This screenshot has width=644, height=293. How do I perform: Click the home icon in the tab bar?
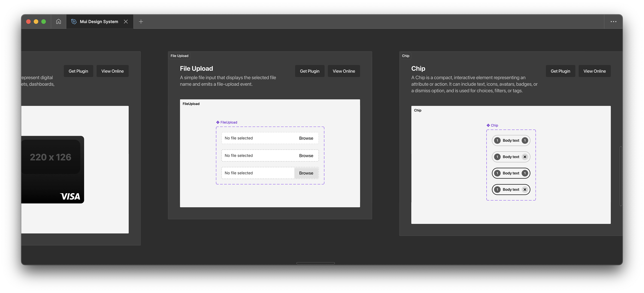click(x=58, y=21)
